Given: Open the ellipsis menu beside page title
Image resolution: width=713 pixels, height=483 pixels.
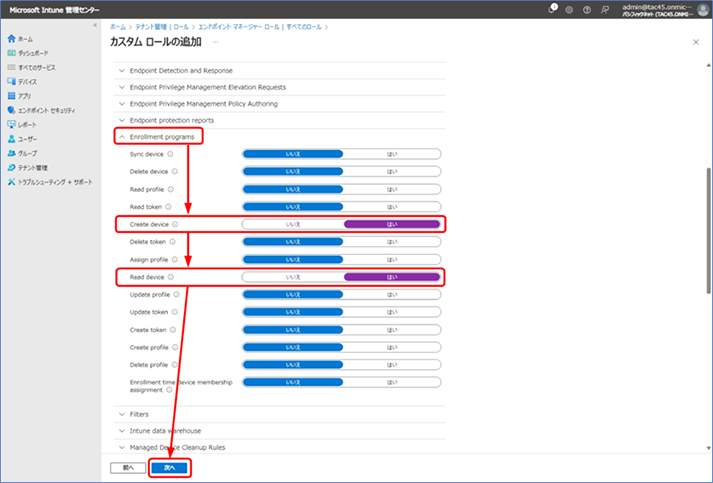Looking at the screenshot, I should pyautogui.click(x=216, y=42).
